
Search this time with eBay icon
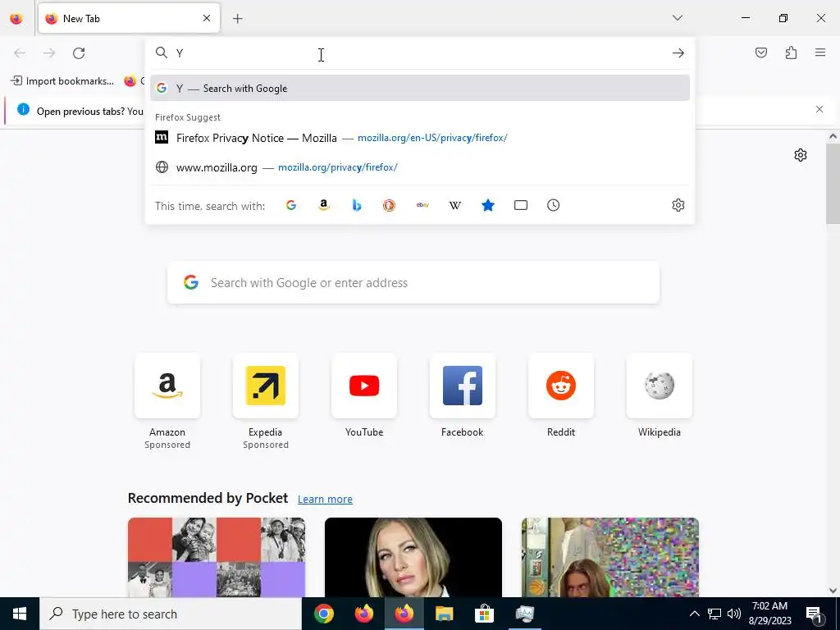coord(422,205)
